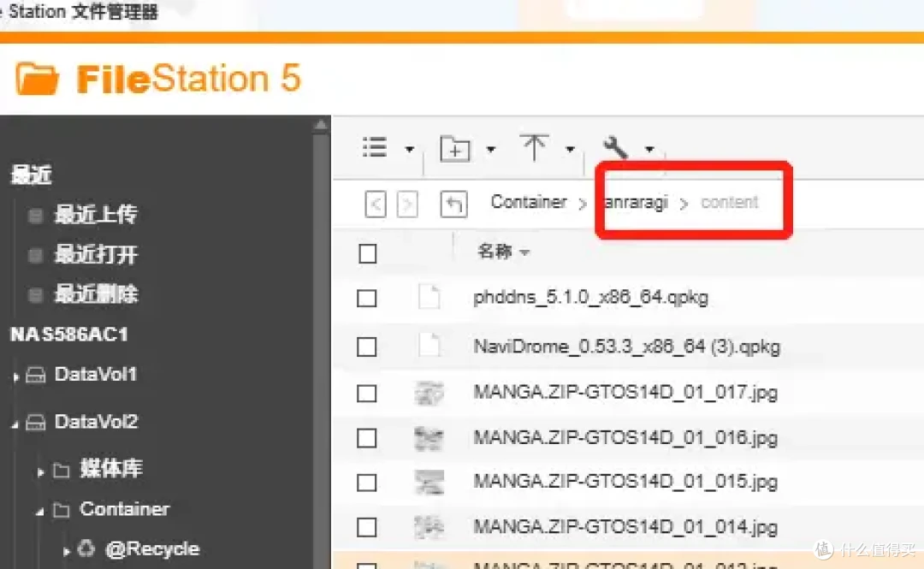The height and width of the screenshot is (569, 924).
Task: Click the 媒体库 folder icon
Action: (61, 470)
